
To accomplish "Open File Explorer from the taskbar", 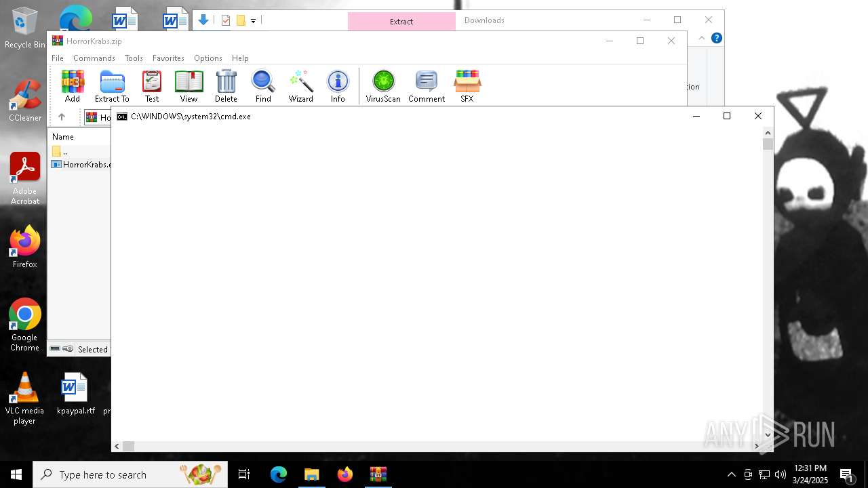I will tap(311, 474).
